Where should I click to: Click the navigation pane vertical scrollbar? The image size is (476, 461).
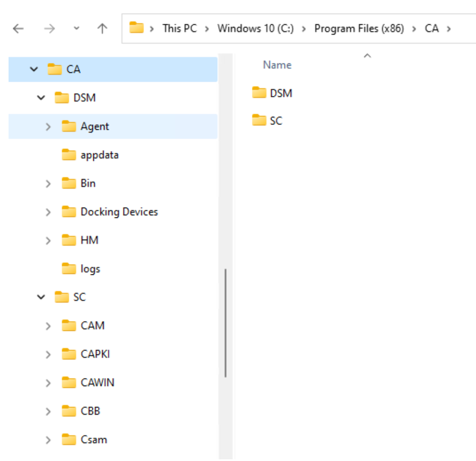pos(225,323)
